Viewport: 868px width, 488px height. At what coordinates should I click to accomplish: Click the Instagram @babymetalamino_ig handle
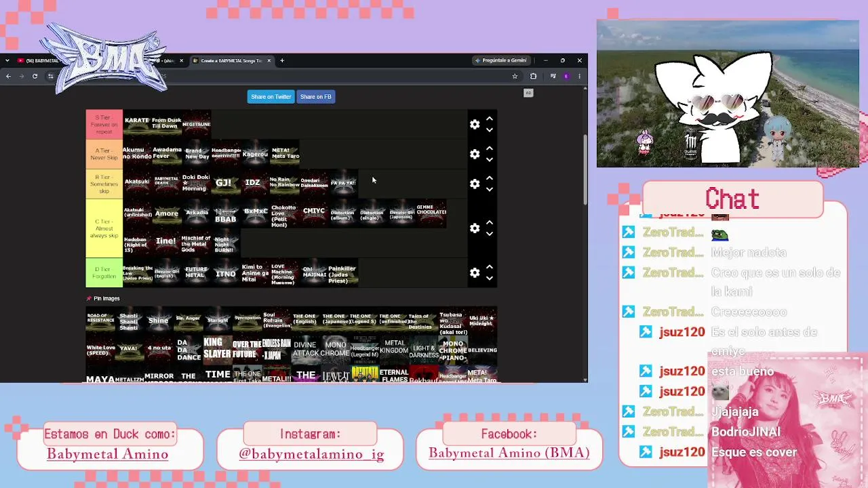(x=311, y=454)
